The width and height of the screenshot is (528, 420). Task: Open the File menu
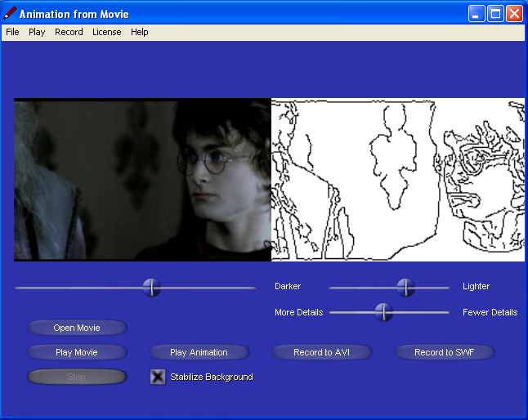pos(12,32)
